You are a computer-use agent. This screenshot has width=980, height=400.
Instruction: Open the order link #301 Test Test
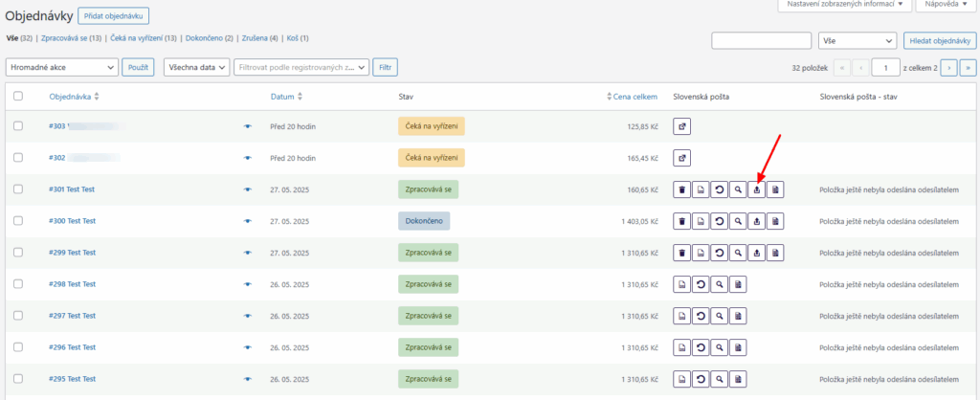point(72,189)
